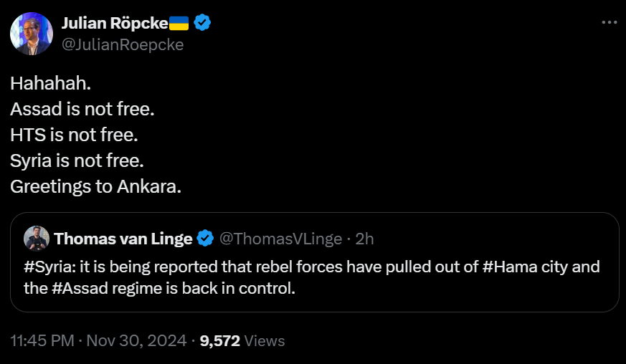The width and height of the screenshot is (626, 364).
Task: Click the @ThomasVLinge handle
Action: pos(278,239)
